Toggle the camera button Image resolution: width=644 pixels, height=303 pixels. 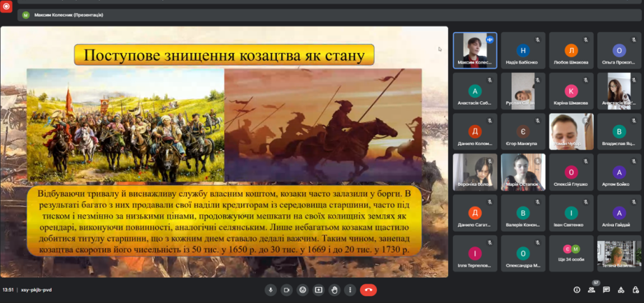(x=287, y=290)
